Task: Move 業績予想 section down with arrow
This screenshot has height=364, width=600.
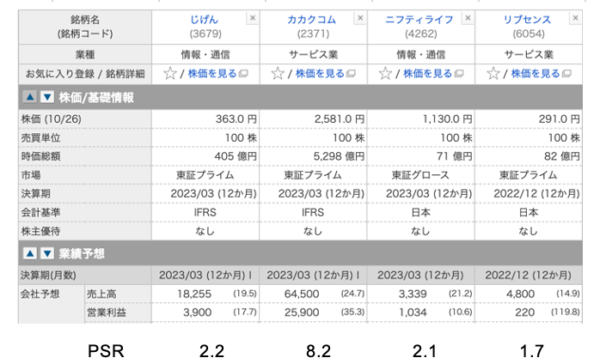Action: click(x=47, y=253)
